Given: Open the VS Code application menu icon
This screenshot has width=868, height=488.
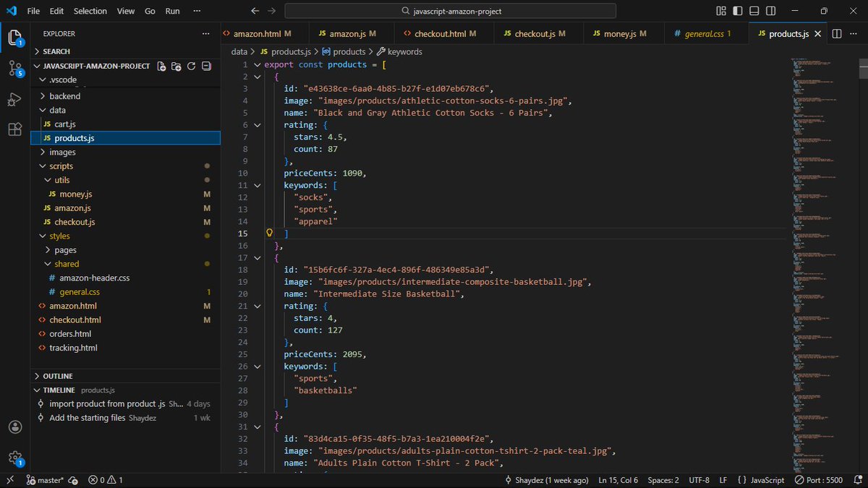Looking at the screenshot, I should [12, 11].
